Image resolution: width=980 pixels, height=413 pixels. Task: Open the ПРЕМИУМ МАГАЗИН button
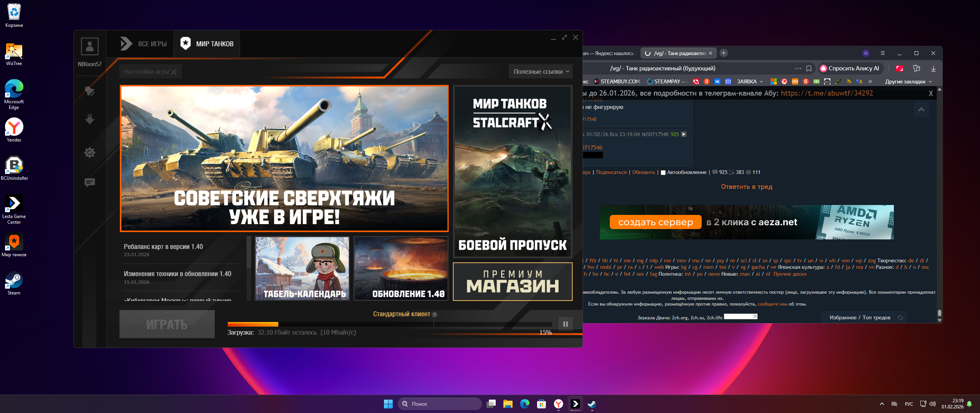click(512, 282)
